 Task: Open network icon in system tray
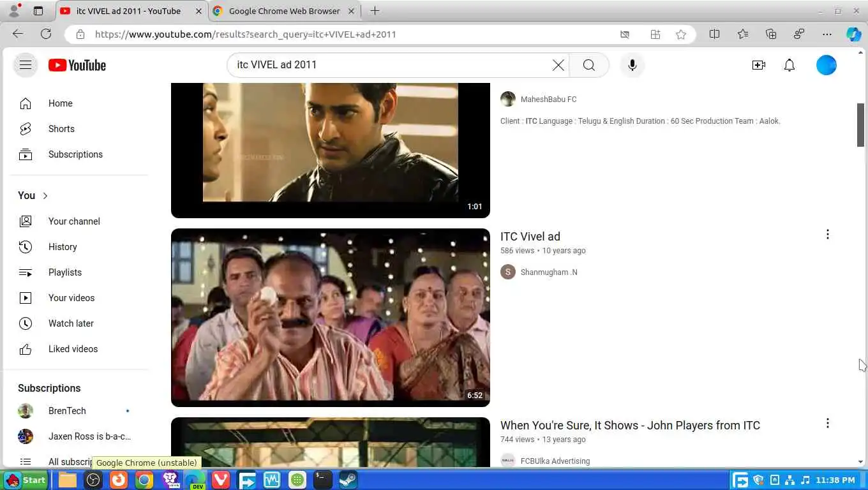coord(790,480)
